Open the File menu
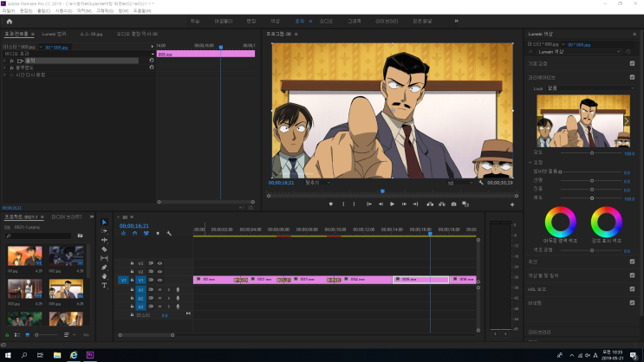The image size is (644, 362). click(x=8, y=10)
